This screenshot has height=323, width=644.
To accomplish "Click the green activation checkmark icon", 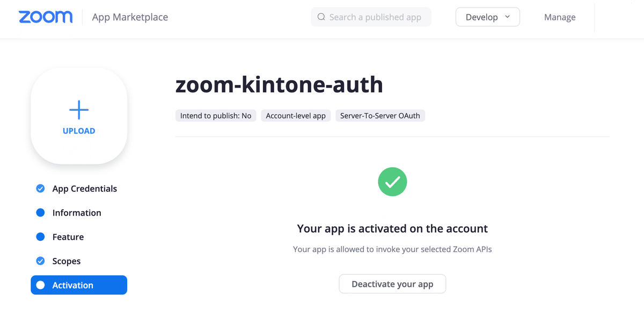I will [392, 182].
